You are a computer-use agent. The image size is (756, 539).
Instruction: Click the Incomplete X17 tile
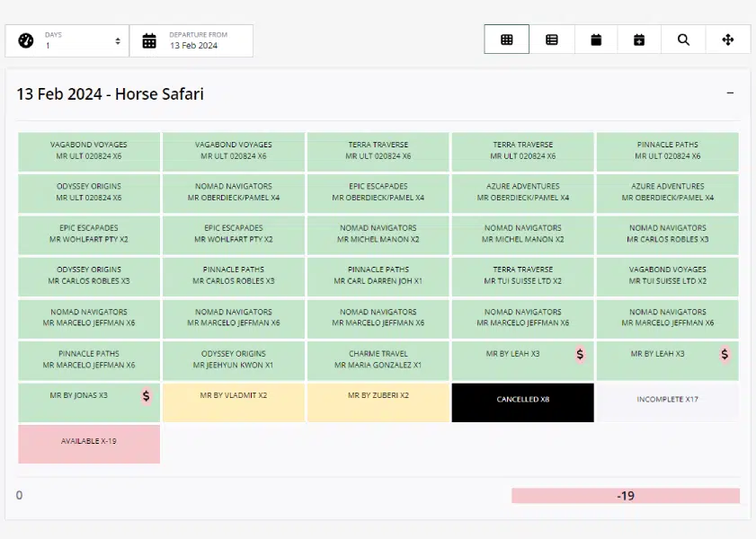pyautogui.click(x=667, y=402)
